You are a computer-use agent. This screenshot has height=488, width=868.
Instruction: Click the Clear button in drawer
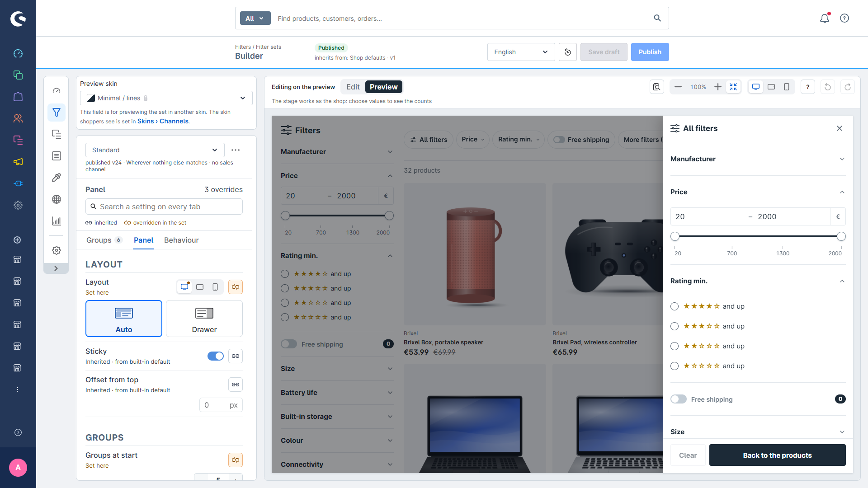click(688, 455)
